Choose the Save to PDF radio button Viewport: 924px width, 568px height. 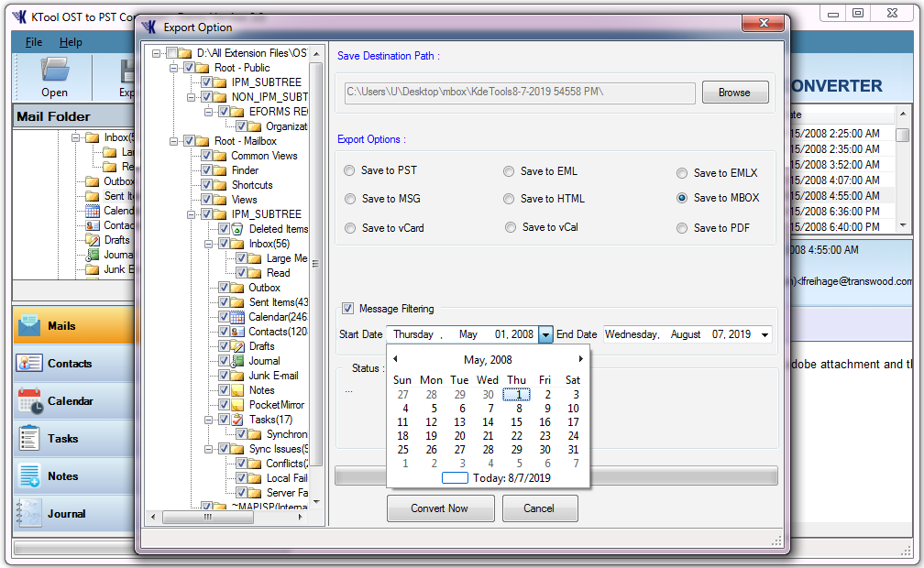tap(682, 228)
